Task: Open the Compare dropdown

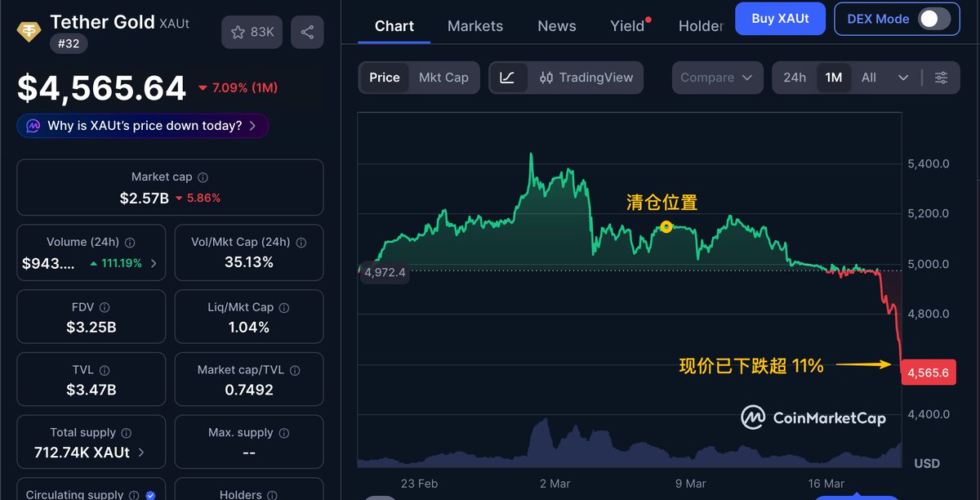Action: click(717, 78)
